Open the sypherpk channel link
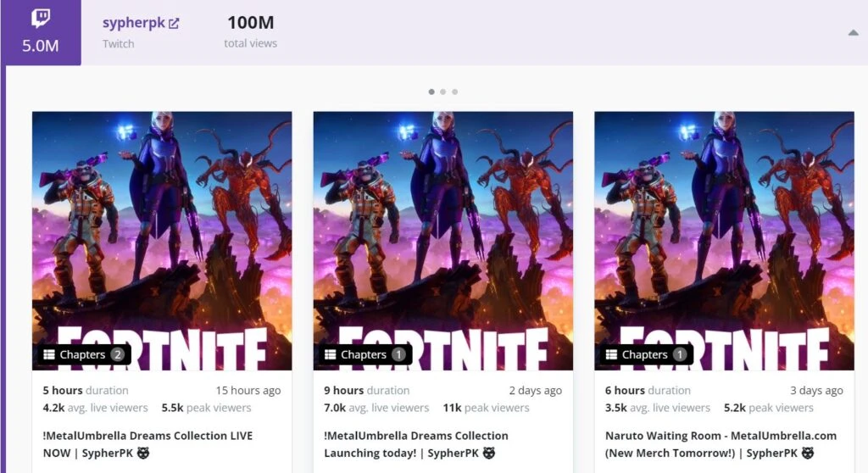Image resolution: width=868 pixels, height=473 pixels. click(x=133, y=24)
